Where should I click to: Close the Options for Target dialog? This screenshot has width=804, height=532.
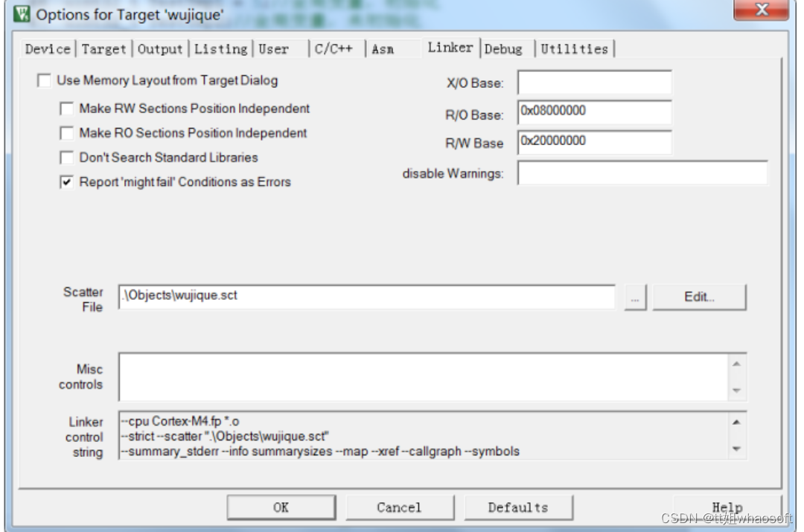[761, 9]
